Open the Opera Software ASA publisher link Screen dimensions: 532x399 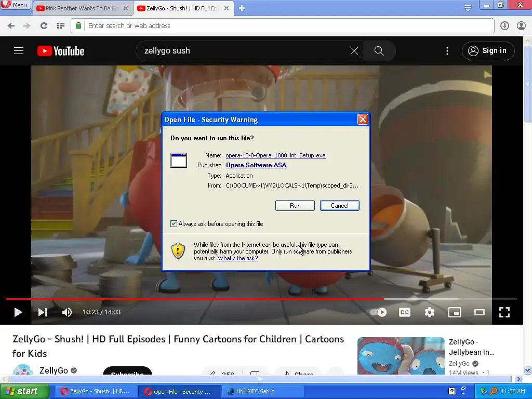tap(256, 165)
